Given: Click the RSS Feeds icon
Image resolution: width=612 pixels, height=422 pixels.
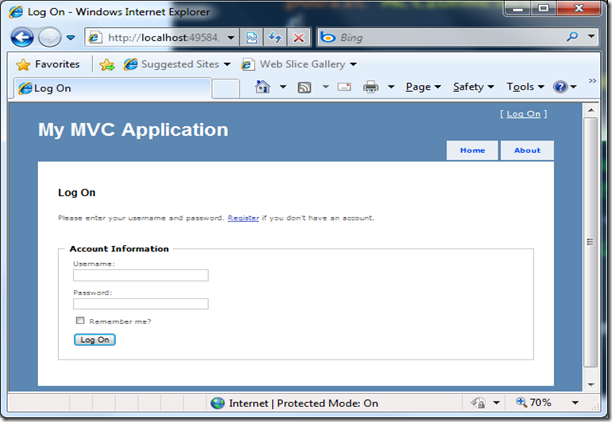Looking at the screenshot, I should pyautogui.click(x=304, y=87).
